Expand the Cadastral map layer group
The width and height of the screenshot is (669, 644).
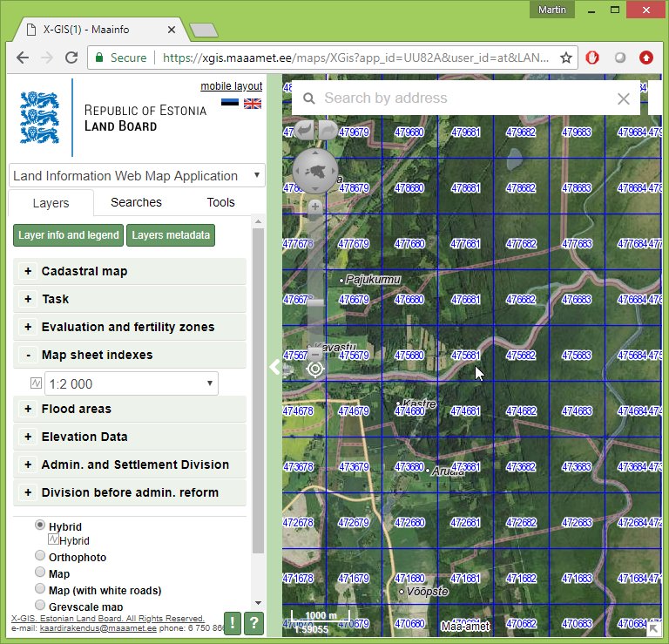pyautogui.click(x=28, y=271)
